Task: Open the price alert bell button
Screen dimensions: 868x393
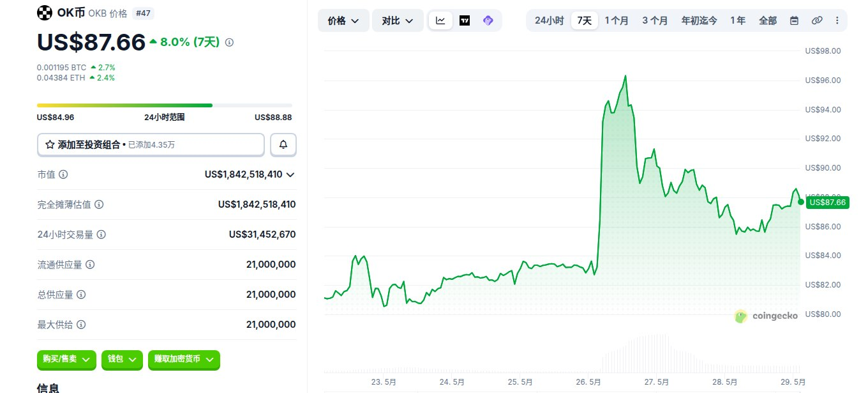Action: 283,145
